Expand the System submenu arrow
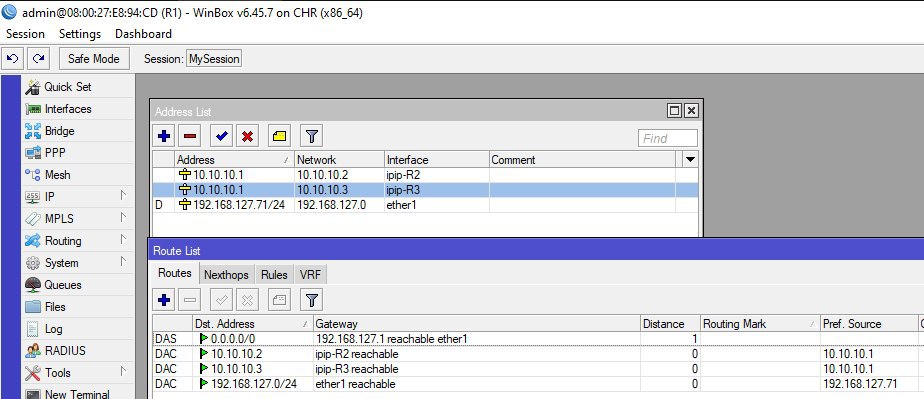 (124, 261)
